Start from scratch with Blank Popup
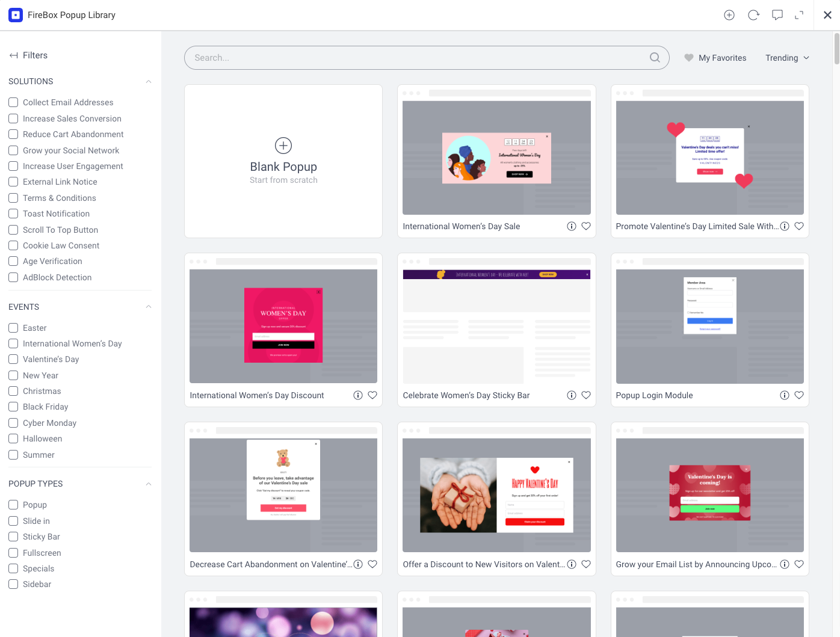This screenshot has width=840, height=637. [283, 161]
